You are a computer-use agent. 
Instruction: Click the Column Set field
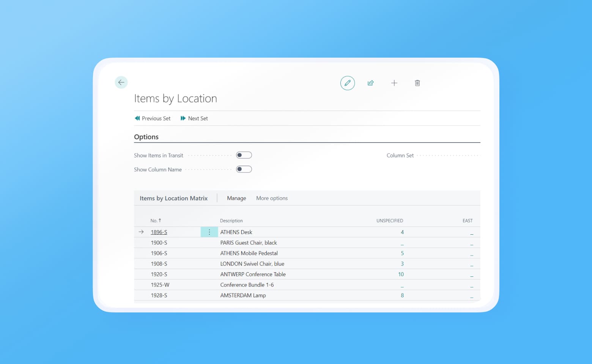[x=433, y=155]
